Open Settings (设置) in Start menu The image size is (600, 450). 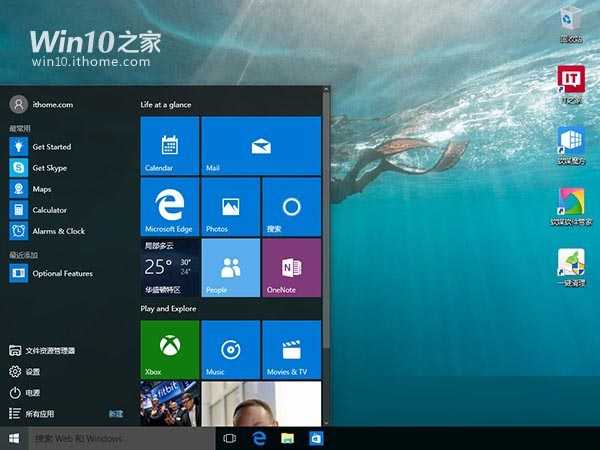tap(24, 372)
